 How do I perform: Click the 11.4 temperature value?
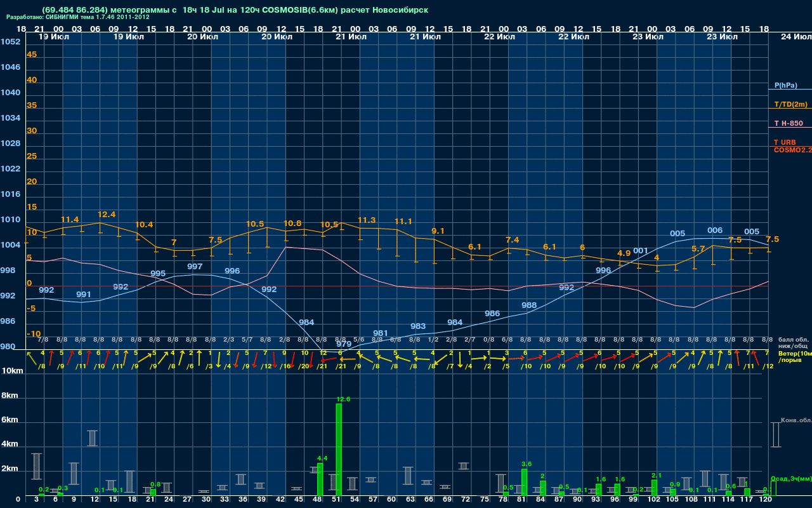[70, 220]
